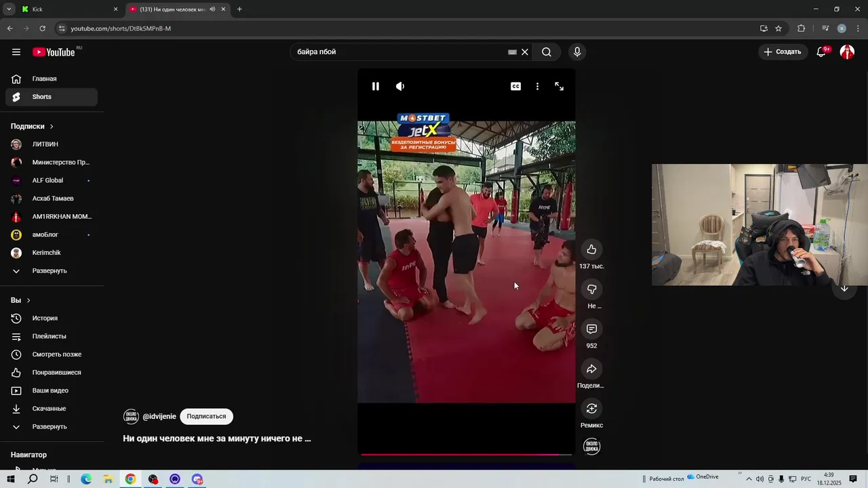Open Скачанные downloads
Screen dimensions: 868x488
pos(52,409)
